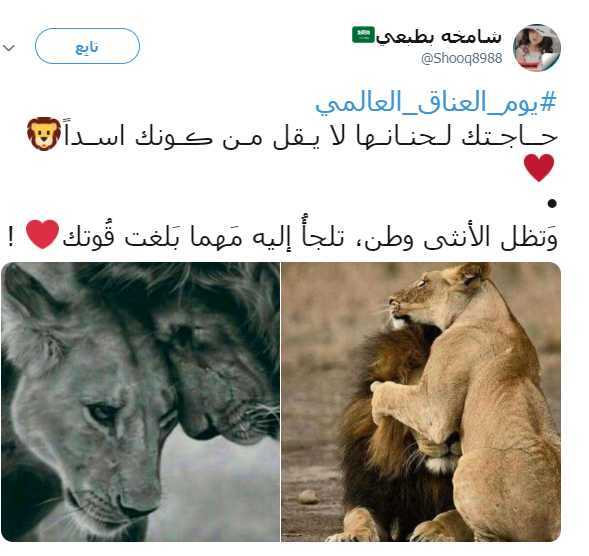Click the bullet dot between the tweet lines

pyautogui.click(x=551, y=203)
